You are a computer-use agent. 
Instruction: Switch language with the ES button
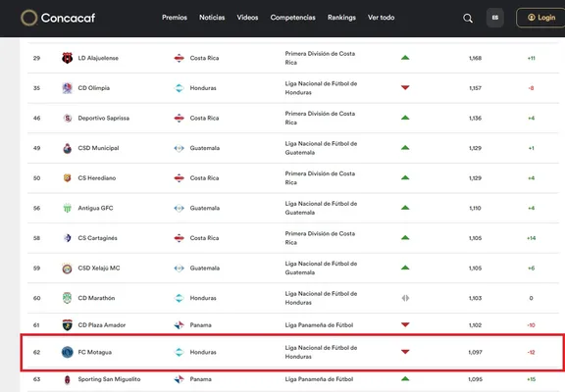click(495, 18)
